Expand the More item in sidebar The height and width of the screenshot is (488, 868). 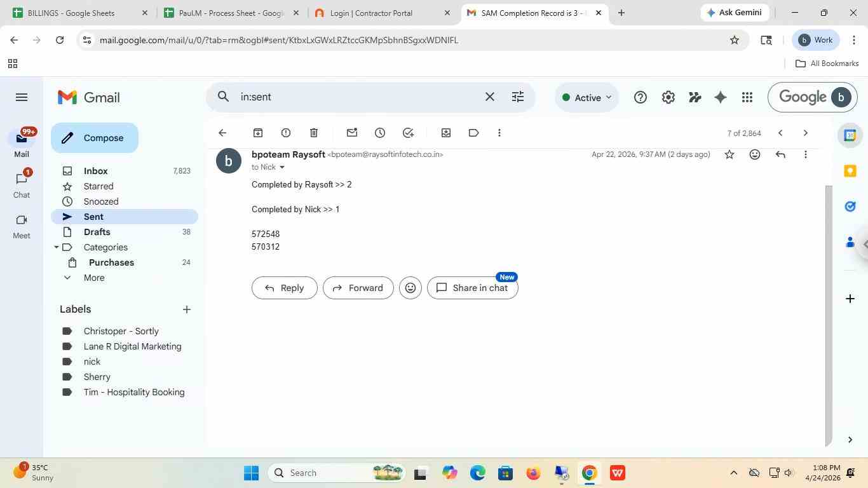point(94,278)
